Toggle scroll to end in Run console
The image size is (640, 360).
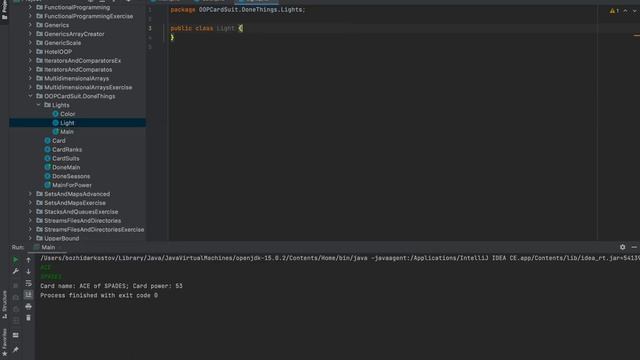click(x=28, y=294)
